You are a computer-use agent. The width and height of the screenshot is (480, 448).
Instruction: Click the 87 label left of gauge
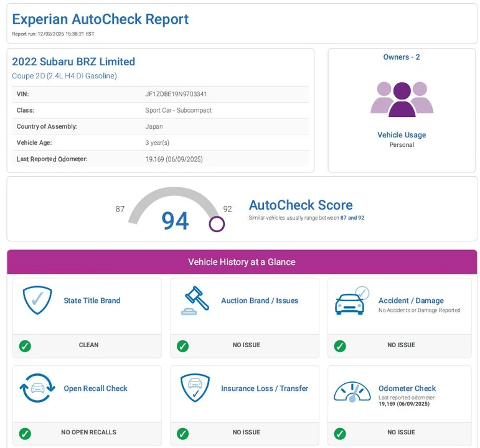click(120, 209)
